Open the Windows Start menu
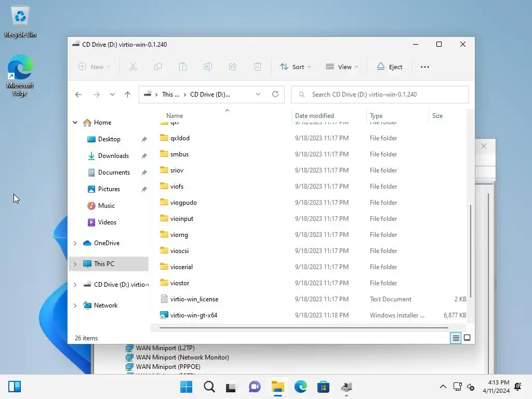This screenshot has height=399, width=532. (187, 387)
